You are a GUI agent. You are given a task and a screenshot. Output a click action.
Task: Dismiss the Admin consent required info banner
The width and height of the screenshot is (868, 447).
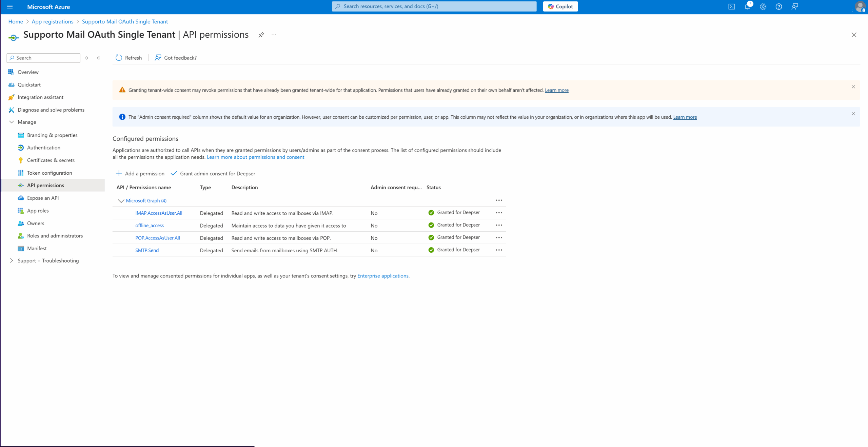tap(853, 114)
